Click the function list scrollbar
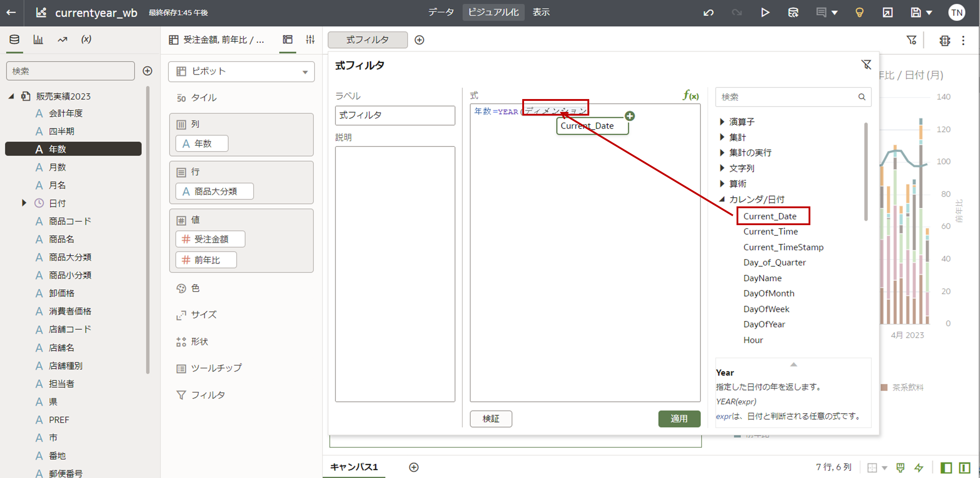Image resolution: width=980 pixels, height=478 pixels. tap(866, 171)
